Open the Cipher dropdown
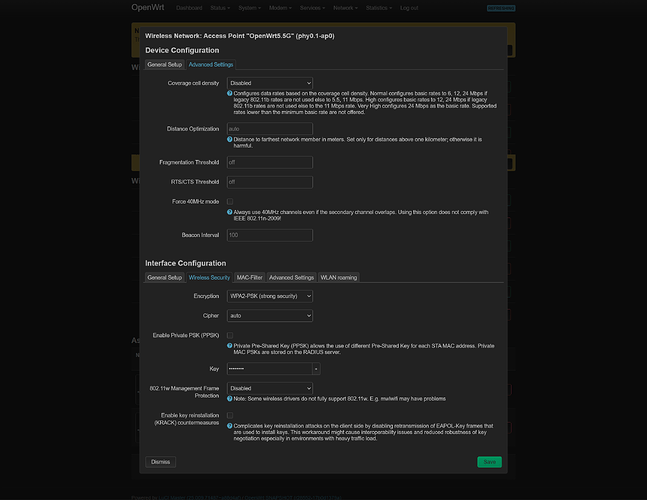Screen dimensions: 647x500 (270, 315)
